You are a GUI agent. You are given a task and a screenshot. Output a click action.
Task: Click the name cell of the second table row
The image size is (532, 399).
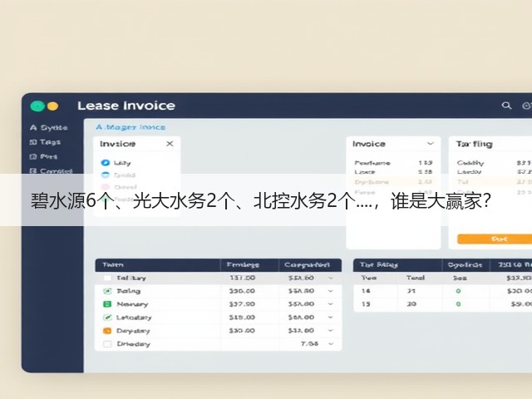129,291
